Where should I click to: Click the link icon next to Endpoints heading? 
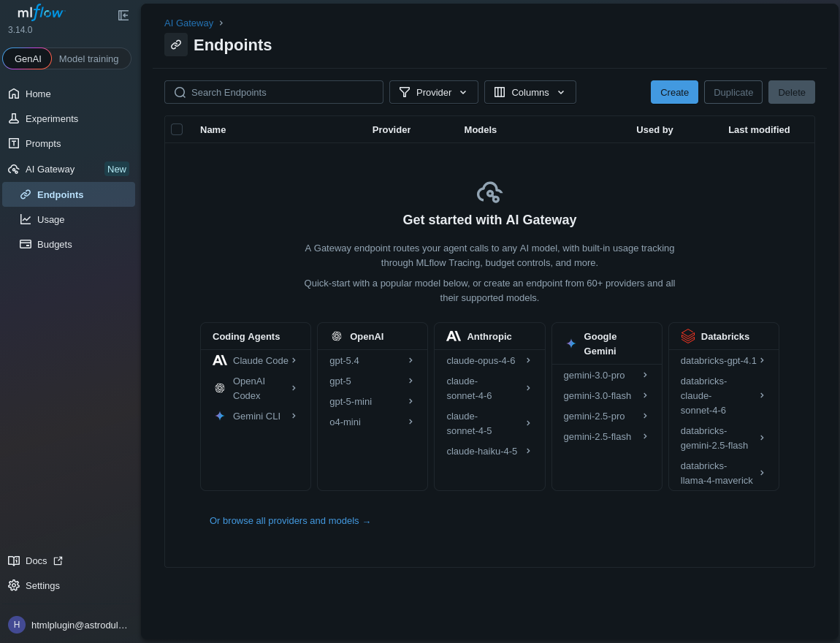[176, 45]
